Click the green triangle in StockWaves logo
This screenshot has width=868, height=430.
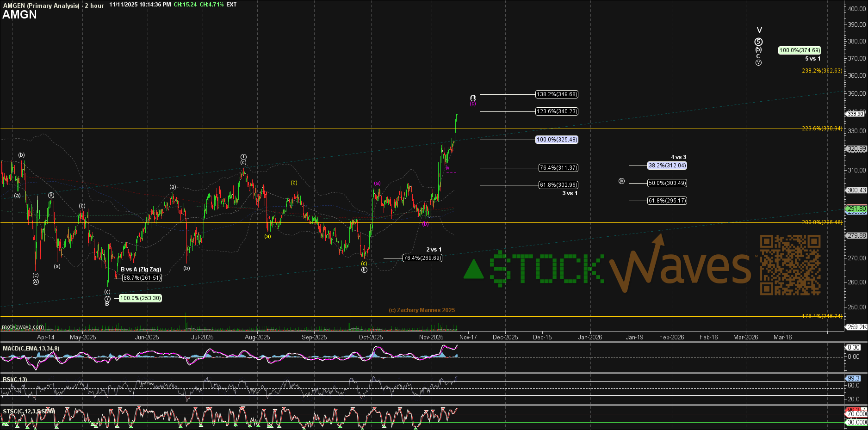click(x=473, y=270)
